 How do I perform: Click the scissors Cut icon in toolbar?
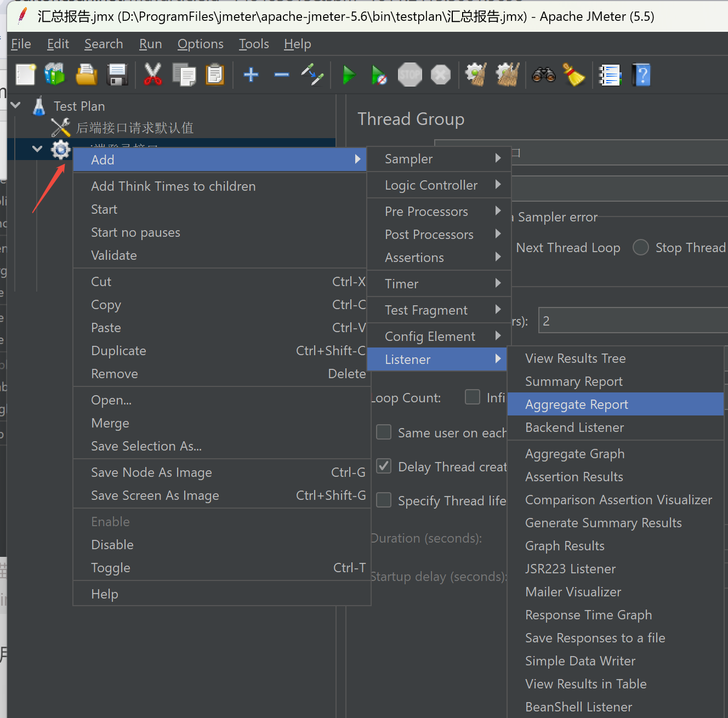point(152,75)
